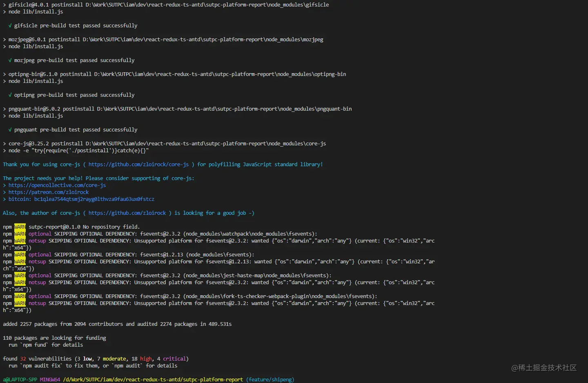Viewport: 588px width, 383px height.
Task: Click the 'added 2257 packages' summary line
Action: click(117, 324)
